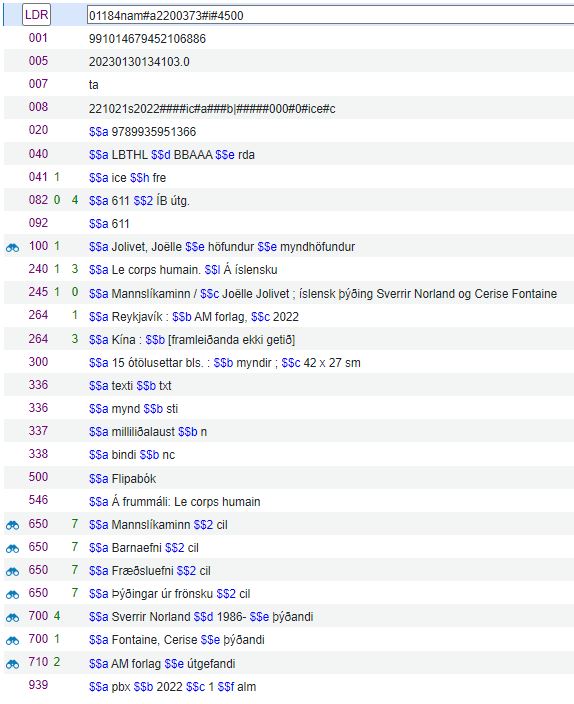Click field 092 value 611

pos(109,224)
